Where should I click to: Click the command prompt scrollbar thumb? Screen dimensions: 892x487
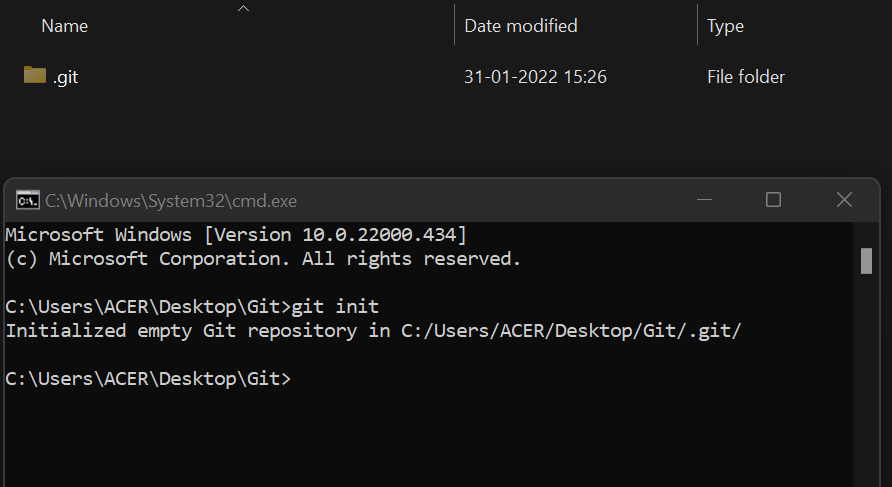[866, 261]
